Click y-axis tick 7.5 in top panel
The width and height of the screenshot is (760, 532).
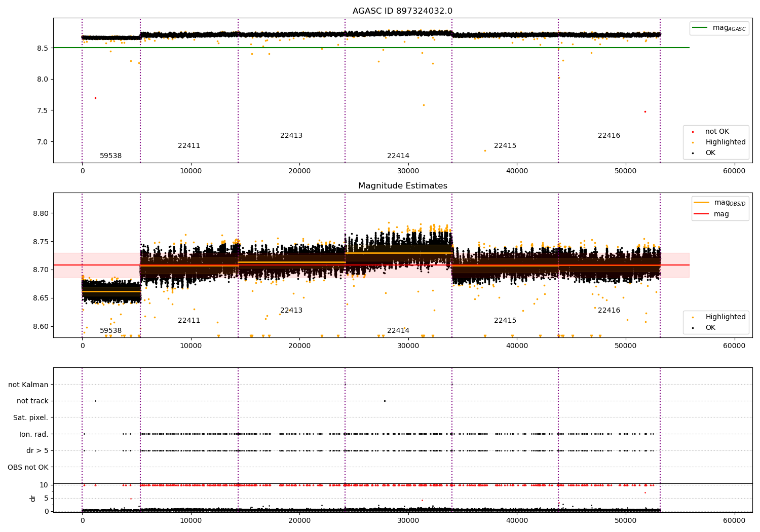coord(43,111)
